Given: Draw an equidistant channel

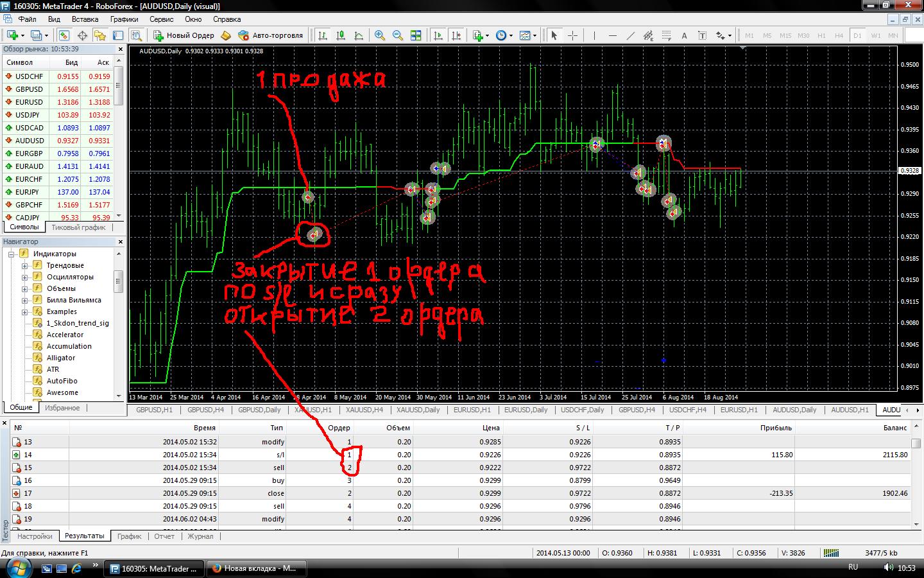Looking at the screenshot, I should (648, 35).
